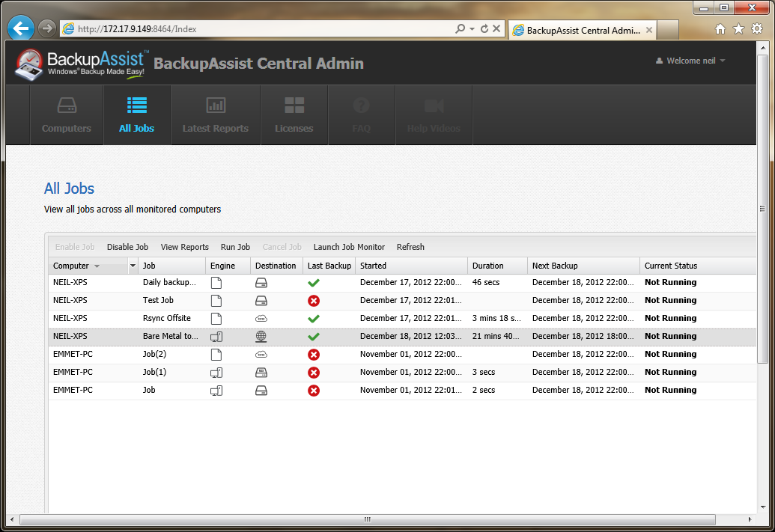This screenshot has width=775, height=532.
Task: Click the page scrollbar up arrow
Action: tap(762, 48)
